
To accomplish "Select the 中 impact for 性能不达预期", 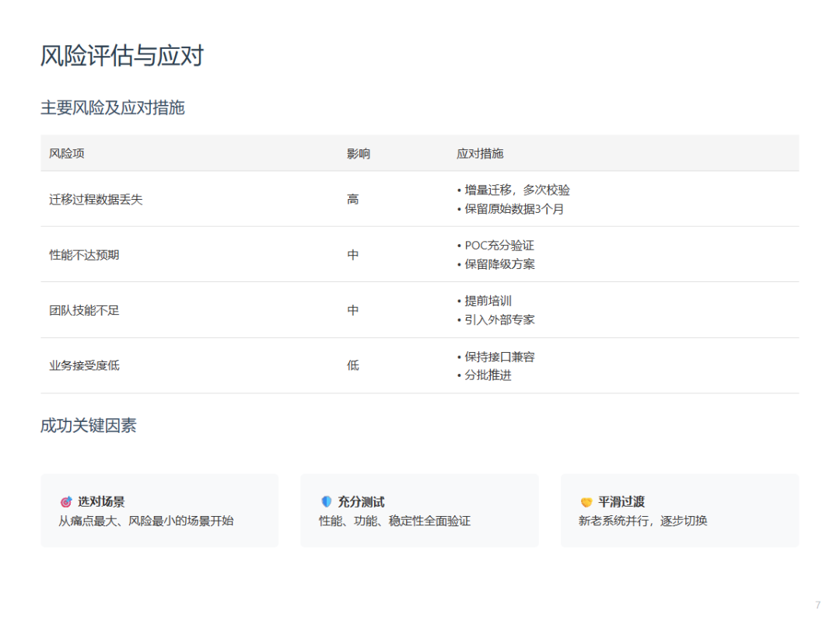I will 352,255.
